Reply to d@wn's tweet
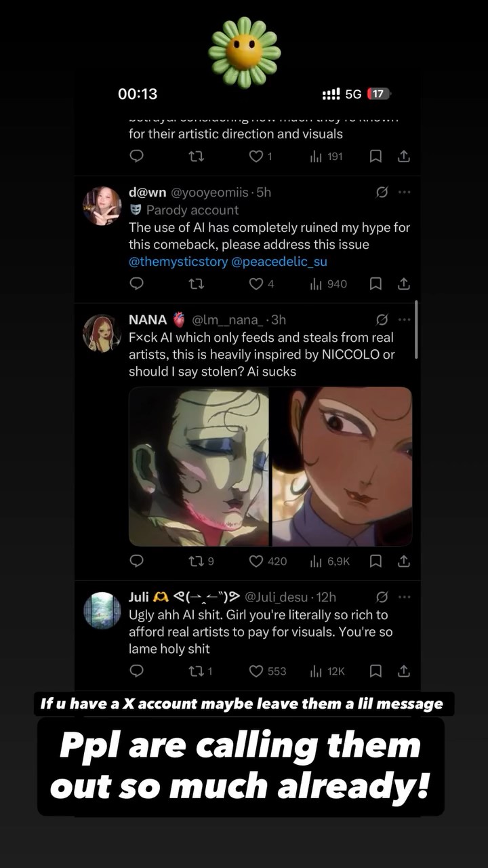 click(136, 284)
